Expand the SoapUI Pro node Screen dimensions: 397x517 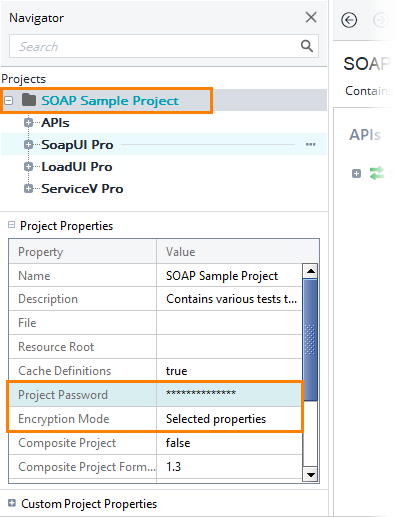point(29,145)
